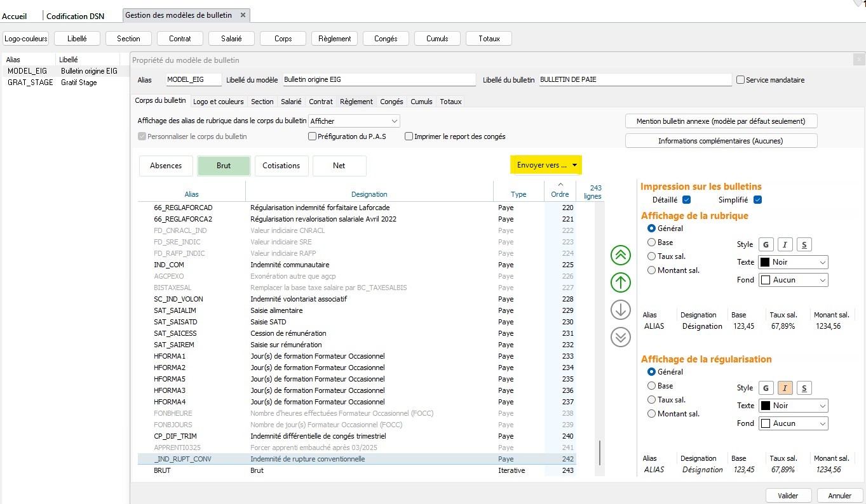Toggle underline (S) style for rubrique display
Viewport: 866px width, 504px height.
804,244
